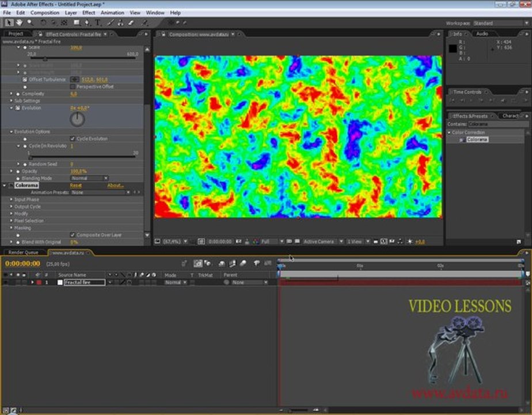Image resolution: width=532 pixels, height=415 pixels.
Task: Click the Always Preview This View icon
Action: [157, 242]
